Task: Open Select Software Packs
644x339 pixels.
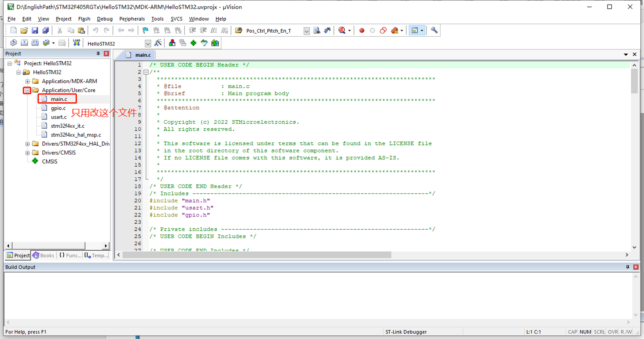Action: click(204, 43)
